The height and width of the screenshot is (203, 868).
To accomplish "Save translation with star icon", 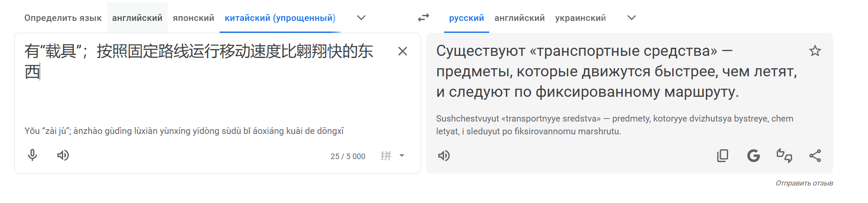I will [x=815, y=51].
